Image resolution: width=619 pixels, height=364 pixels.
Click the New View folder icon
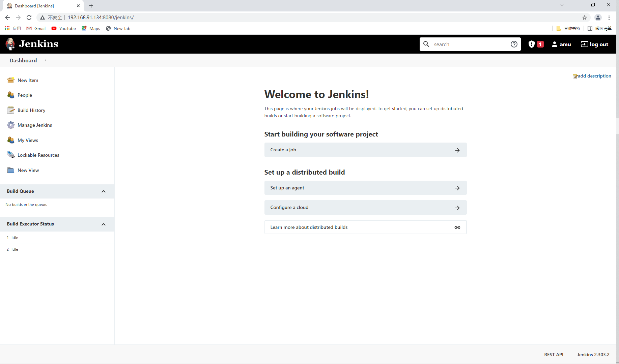point(11,170)
